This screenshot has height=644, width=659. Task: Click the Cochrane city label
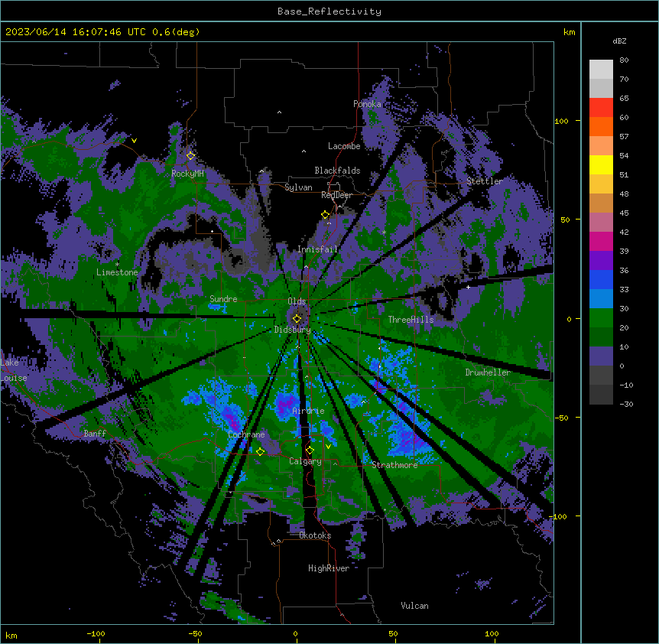pyautogui.click(x=246, y=434)
